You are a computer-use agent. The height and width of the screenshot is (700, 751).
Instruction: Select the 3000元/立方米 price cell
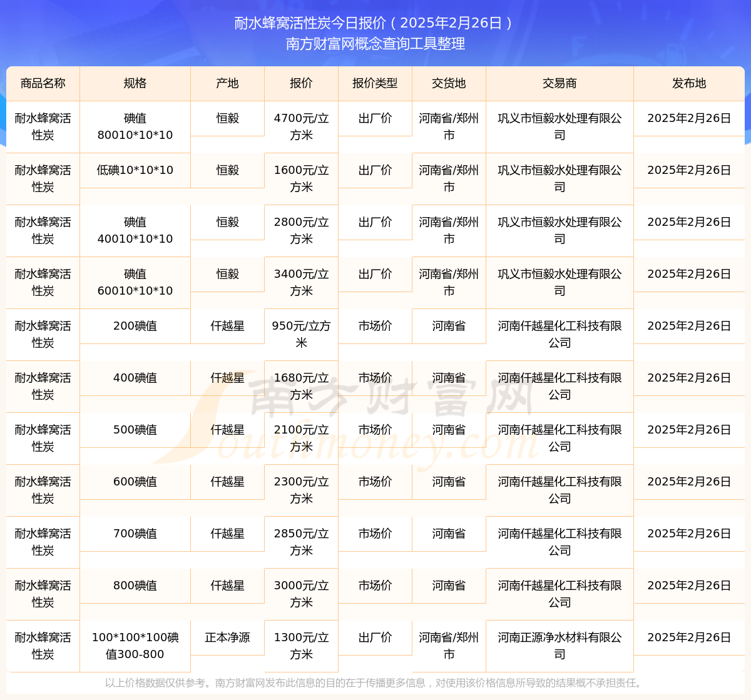pyautogui.click(x=301, y=594)
